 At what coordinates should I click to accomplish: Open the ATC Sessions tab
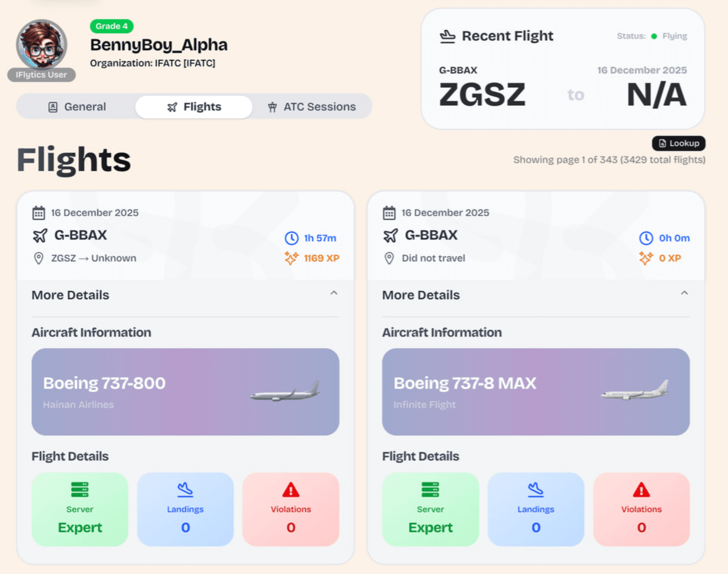tap(311, 107)
